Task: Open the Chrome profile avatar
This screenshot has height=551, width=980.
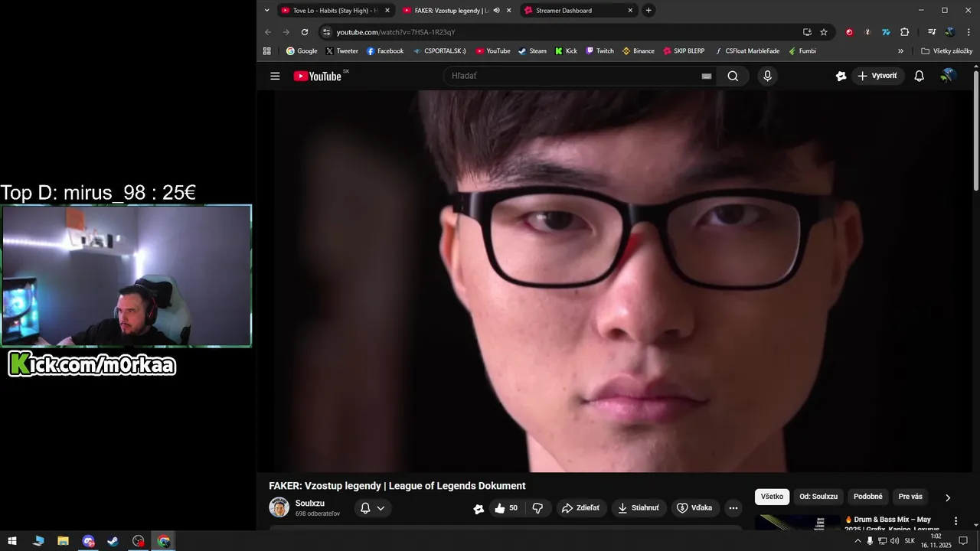Action: point(950,32)
